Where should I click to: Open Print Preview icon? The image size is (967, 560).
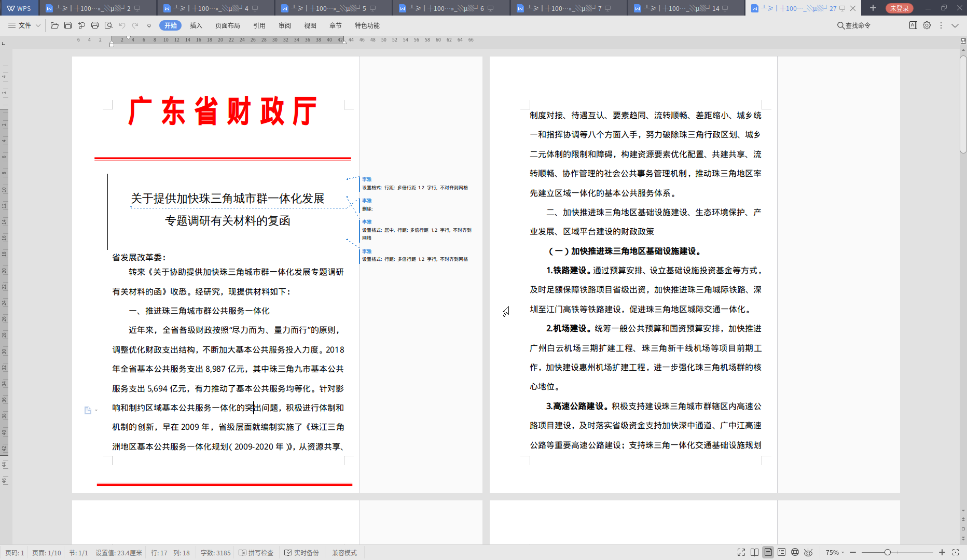(108, 25)
